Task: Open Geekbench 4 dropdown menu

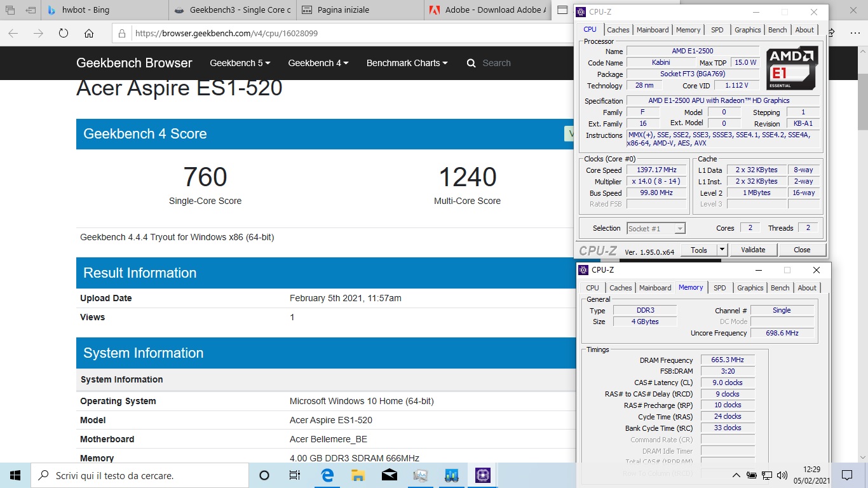Action: tap(318, 63)
